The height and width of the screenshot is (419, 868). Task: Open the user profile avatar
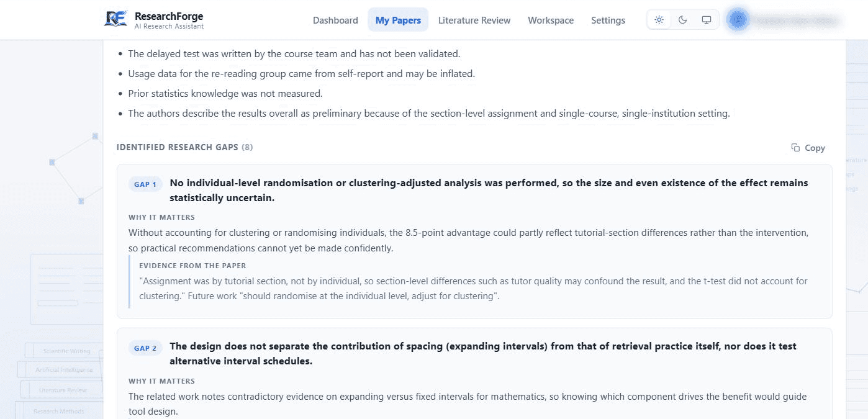coord(738,20)
